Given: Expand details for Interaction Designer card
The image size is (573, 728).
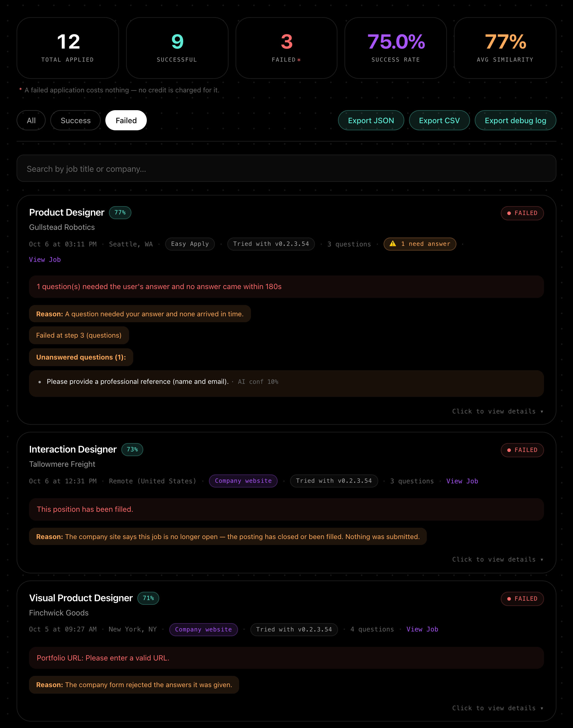Looking at the screenshot, I should point(498,559).
